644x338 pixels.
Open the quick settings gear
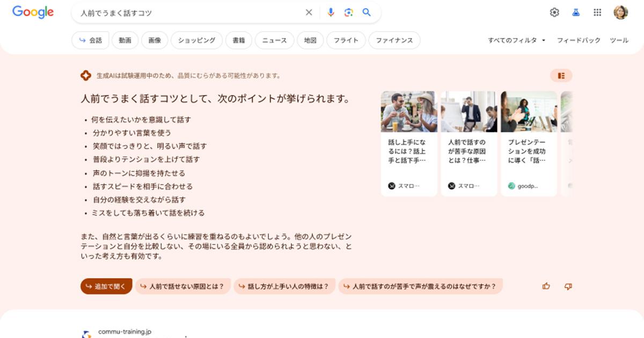click(x=554, y=12)
